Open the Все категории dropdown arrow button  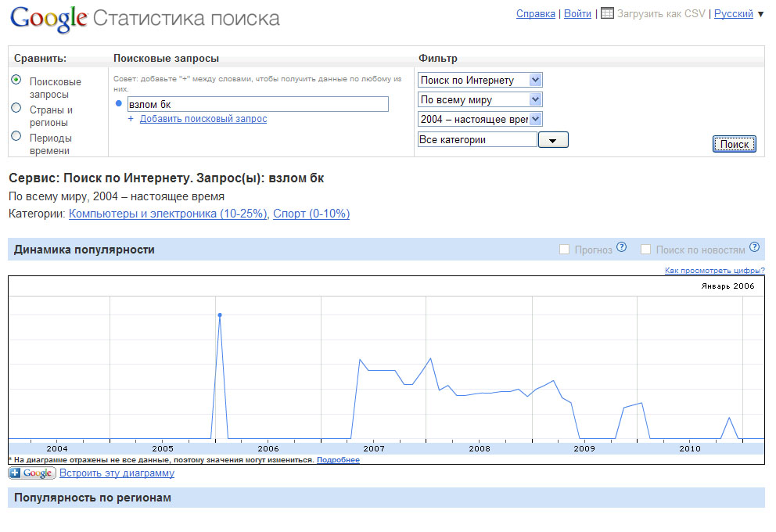[x=553, y=140]
